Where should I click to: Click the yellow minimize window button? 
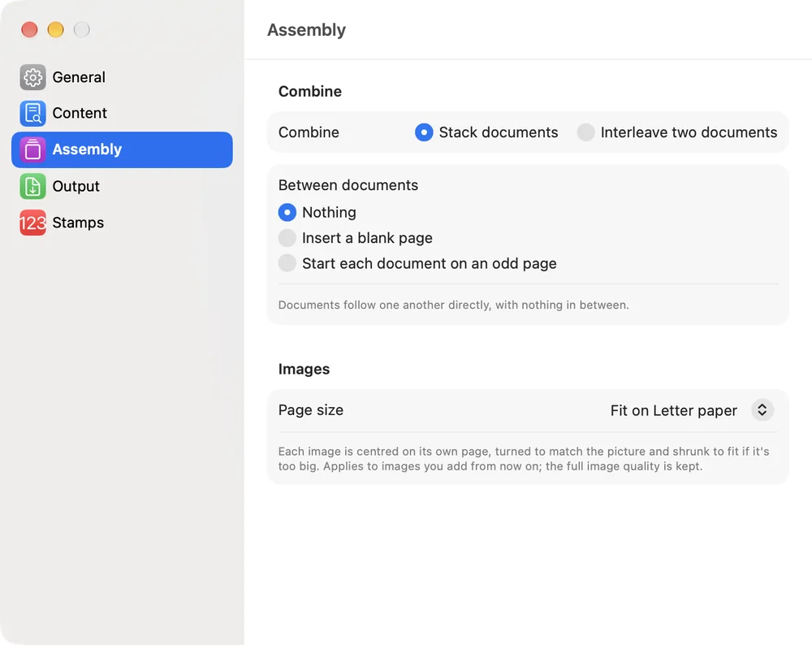pos(55,29)
